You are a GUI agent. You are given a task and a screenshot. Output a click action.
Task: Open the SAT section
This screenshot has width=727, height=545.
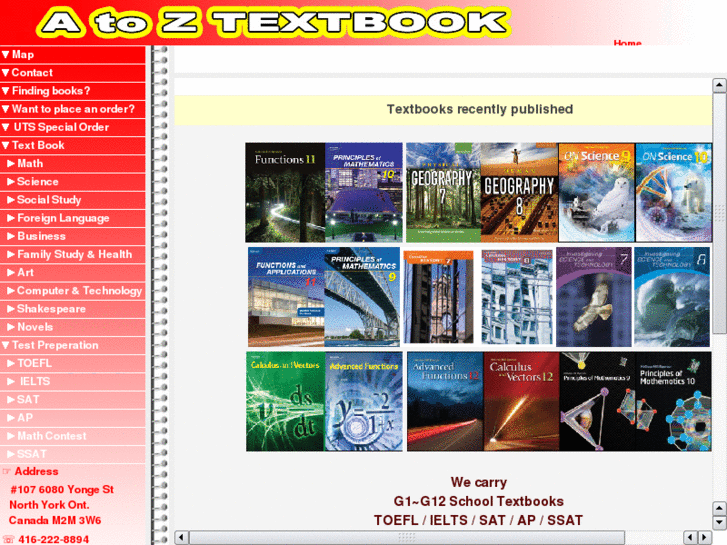[73, 399]
